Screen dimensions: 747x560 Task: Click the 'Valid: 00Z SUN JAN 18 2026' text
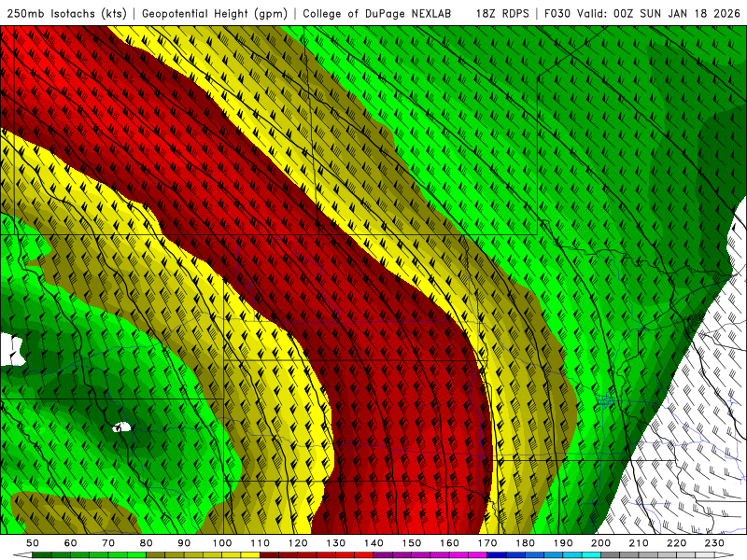pos(658,14)
